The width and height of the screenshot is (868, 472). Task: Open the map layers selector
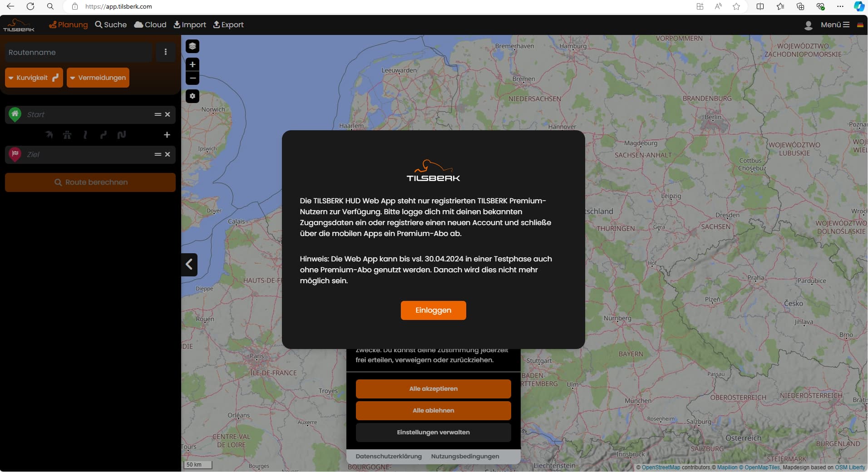coord(192,46)
